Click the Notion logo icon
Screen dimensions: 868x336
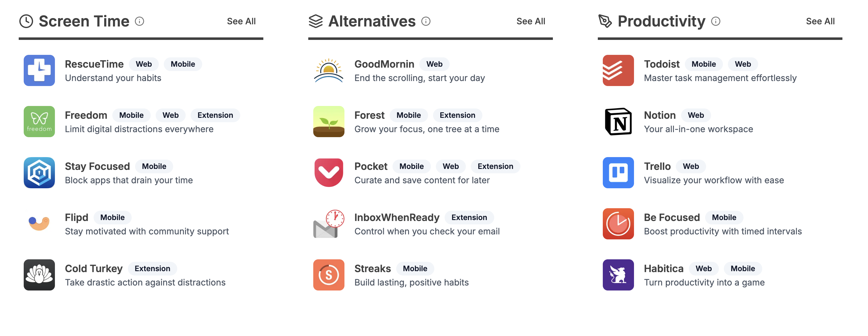pos(618,122)
